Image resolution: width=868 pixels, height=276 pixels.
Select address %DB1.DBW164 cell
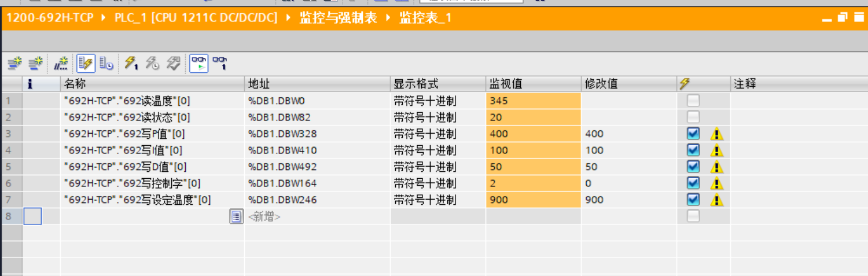click(x=317, y=184)
